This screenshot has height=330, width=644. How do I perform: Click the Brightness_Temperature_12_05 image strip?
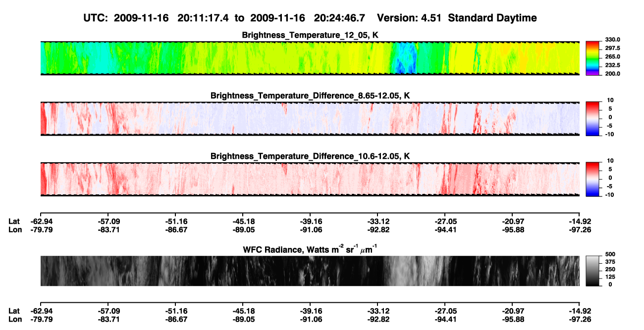tap(310, 58)
